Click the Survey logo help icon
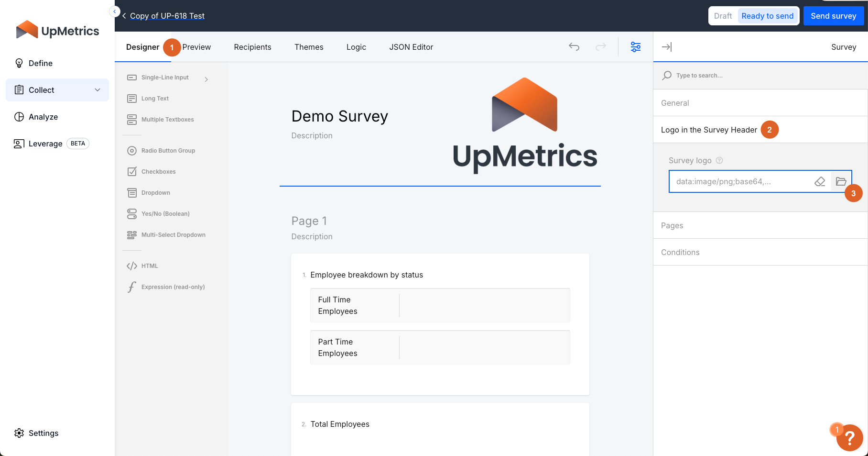The height and width of the screenshot is (456, 868). [719, 161]
